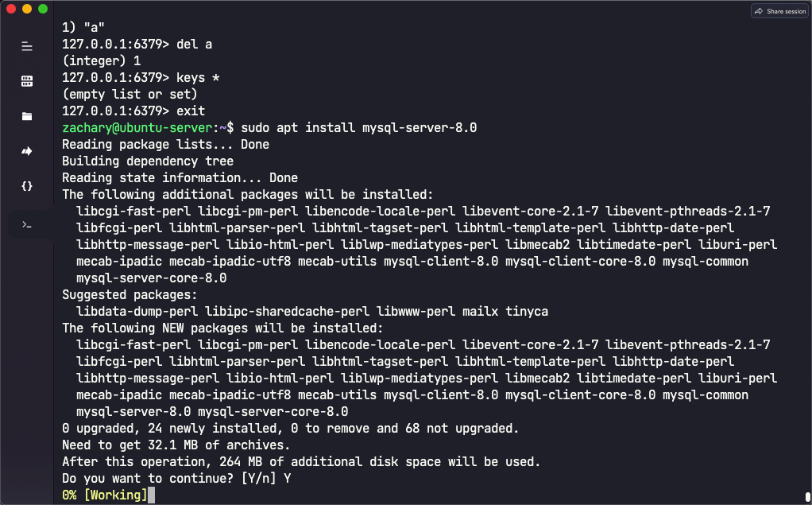Screen dimensions: 812x505
Task: Open the SFTP folder icon
Action: (x=27, y=116)
